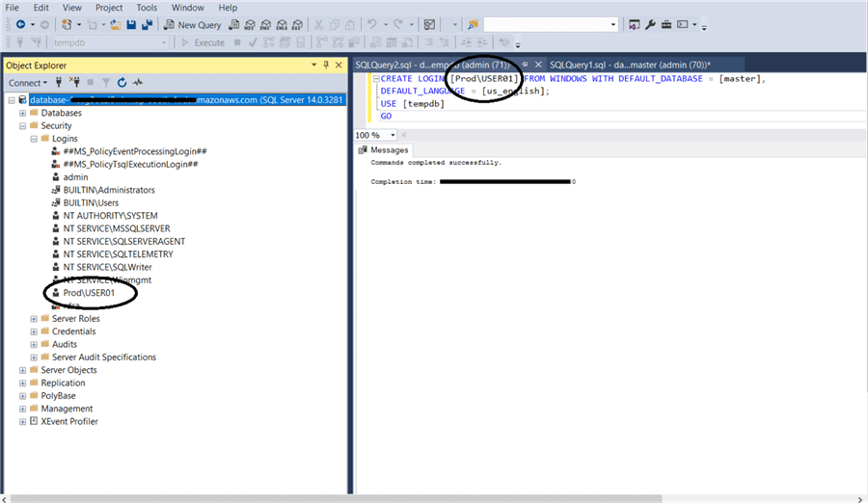Select the PolyBase node
The width and height of the screenshot is (868, 503).
coord(58,396)
